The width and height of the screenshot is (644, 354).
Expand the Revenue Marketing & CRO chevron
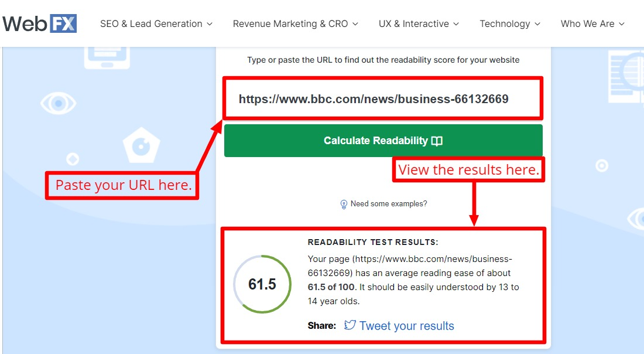355,24
